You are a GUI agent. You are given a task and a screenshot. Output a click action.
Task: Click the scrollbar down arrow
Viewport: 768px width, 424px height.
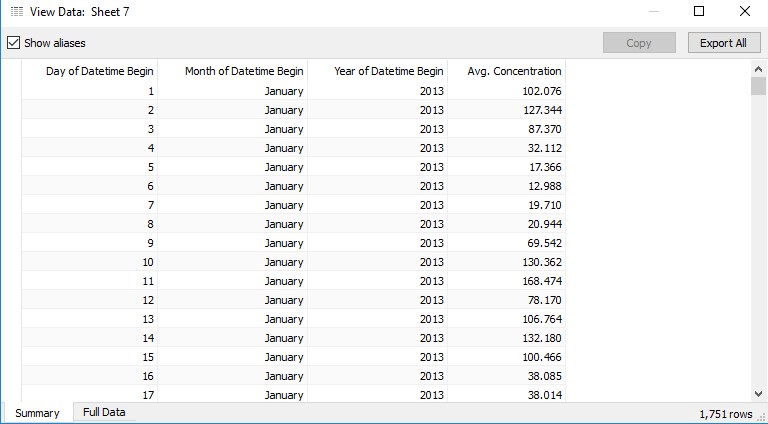(758, 393)
